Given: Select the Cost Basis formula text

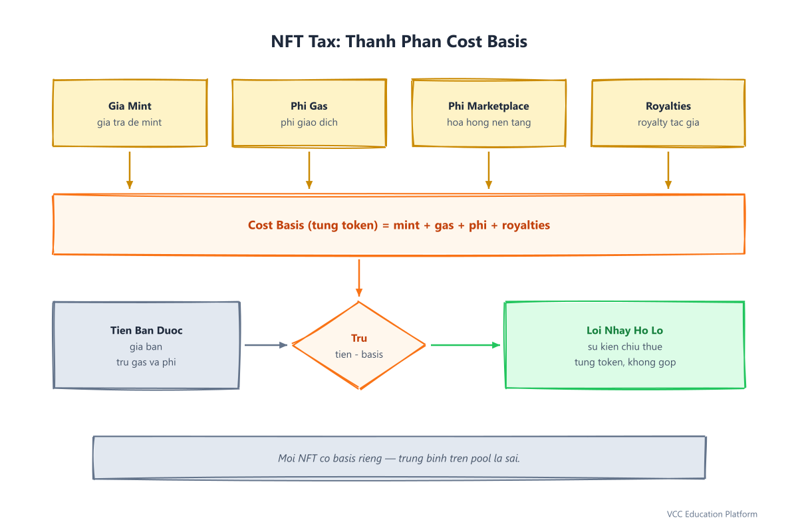Looking at the screenshot, I should 399,225.
